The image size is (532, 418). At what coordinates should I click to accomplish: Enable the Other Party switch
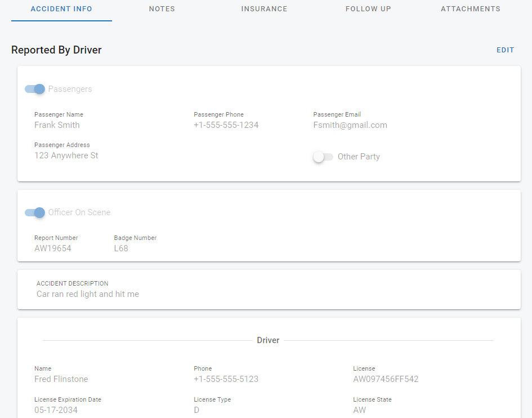coord(323,157)
